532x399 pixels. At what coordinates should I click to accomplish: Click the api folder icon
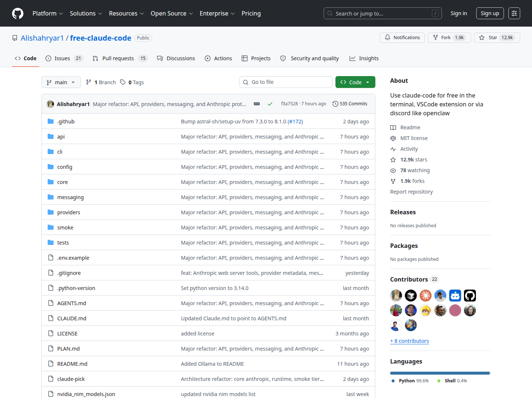51,137
